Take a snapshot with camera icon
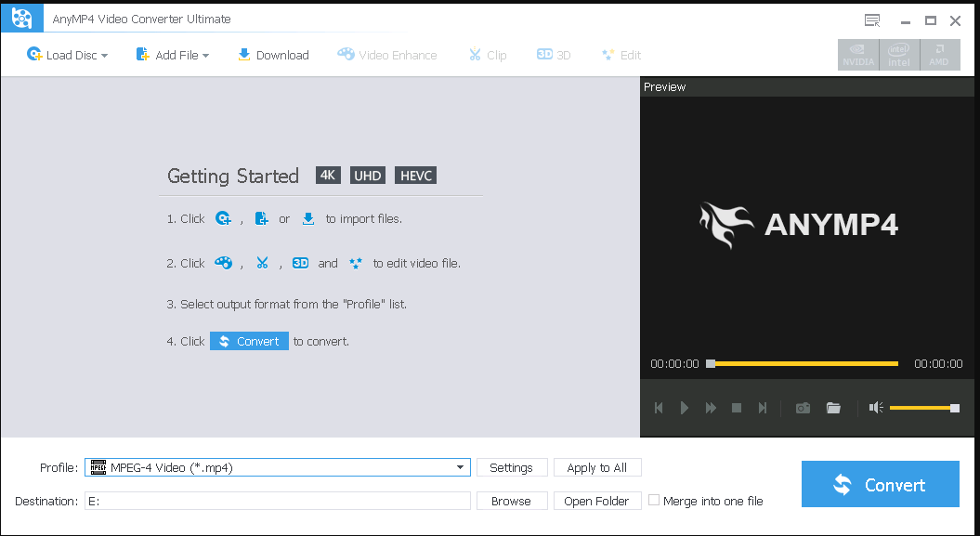This screenshot has height=536, width=980. (803, 408)
